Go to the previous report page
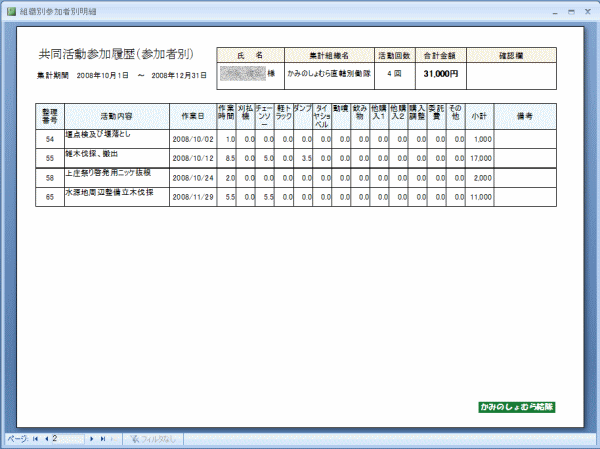Viewport: 600px width, 449px height. pyautogui.click(x=45, y=439)
